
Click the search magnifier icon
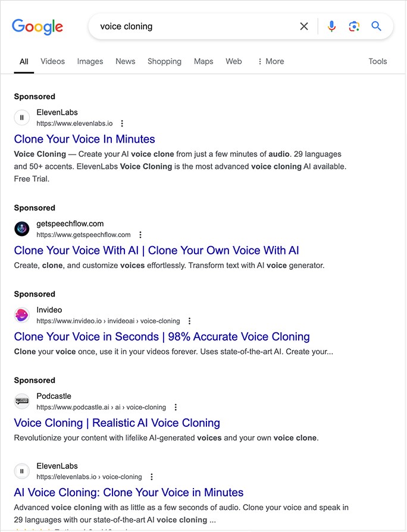pyautogui.click(x=377, y=26)
